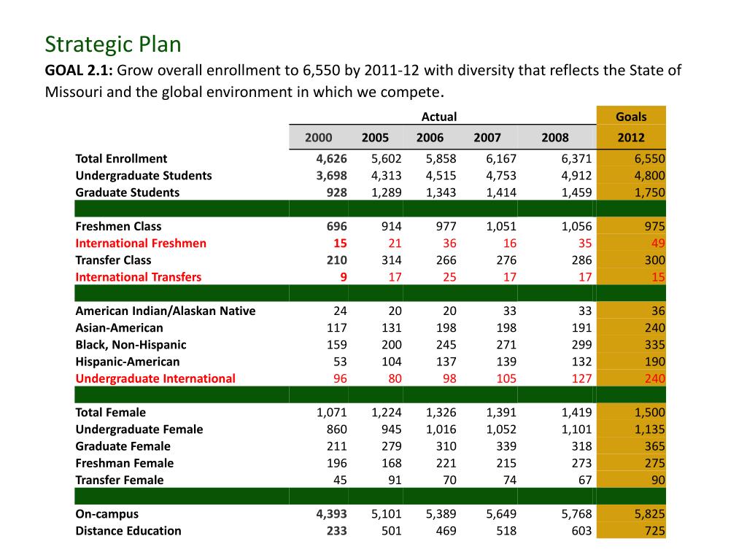Click 'American Indian/Alaskan Native' row label
Viewport: 747px width, 560px height.
click(x=166, y=311)
